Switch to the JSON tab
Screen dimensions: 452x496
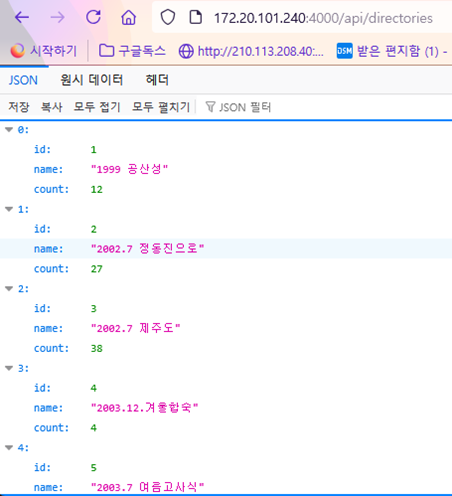click(23, 80)
